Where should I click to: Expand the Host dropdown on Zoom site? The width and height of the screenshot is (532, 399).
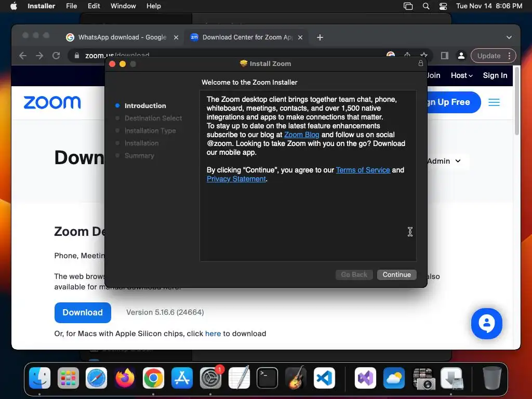tap(462, 75)
